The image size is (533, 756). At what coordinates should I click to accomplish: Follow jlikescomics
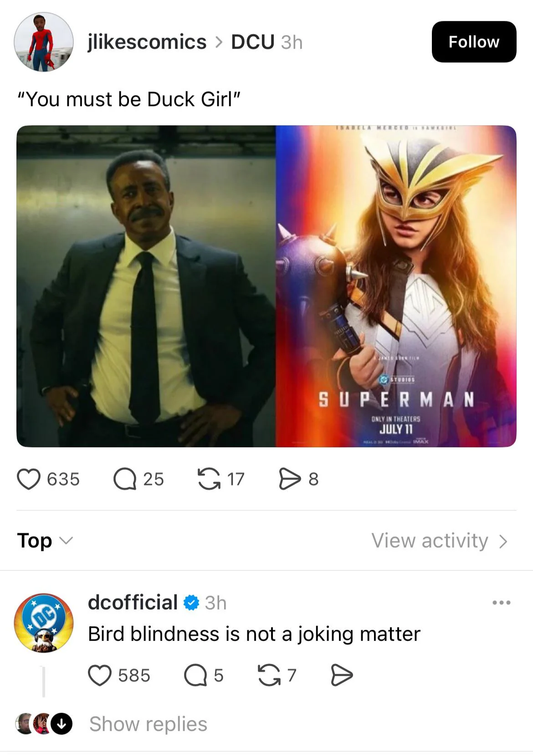click(474, 42)
